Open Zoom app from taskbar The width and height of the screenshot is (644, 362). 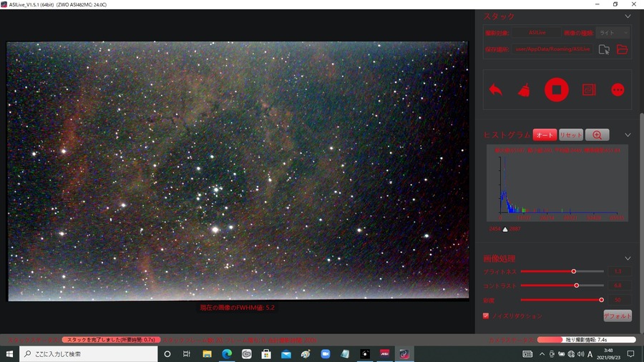click(326, 354)
